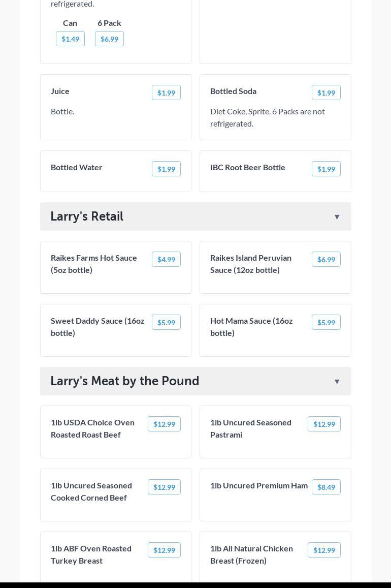Image resolution: width=391 pixels, height=588 pixels.
Task: Add Bottled Water for $1.99
Action: pyautogui.click(x=166, y=169)
